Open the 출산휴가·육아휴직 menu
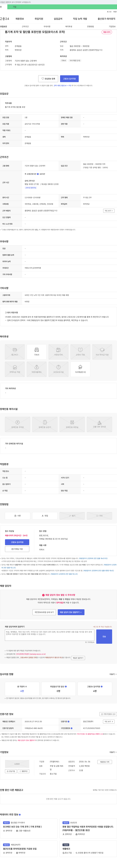Viewport: 117px width, 868px height. [107, 19]
